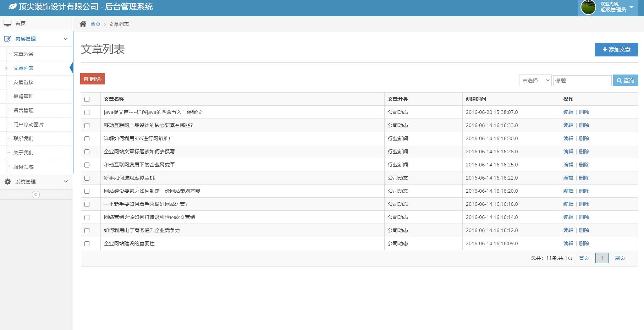
Task: Select checkbox for 企业网站建设的重要性 row
Action: click(87, 244)
